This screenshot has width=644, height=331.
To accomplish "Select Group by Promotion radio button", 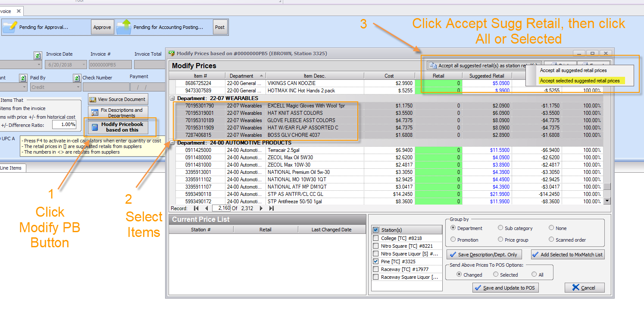I will (x=453, y=240).
